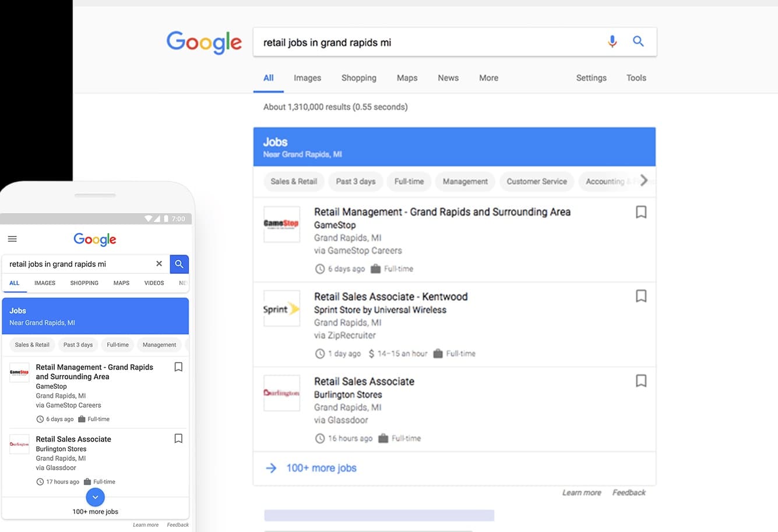Apply the Past 3 days filter on desktop

(x=355, y=181)
